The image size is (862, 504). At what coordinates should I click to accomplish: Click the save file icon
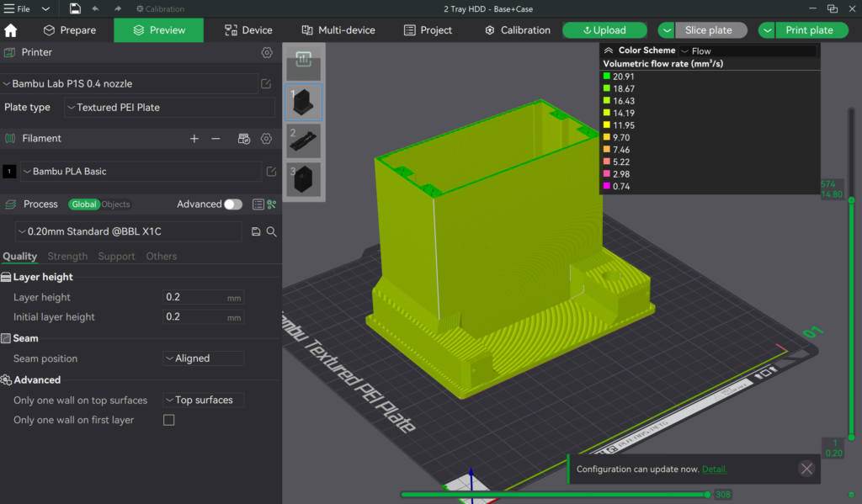pos(75,8)
